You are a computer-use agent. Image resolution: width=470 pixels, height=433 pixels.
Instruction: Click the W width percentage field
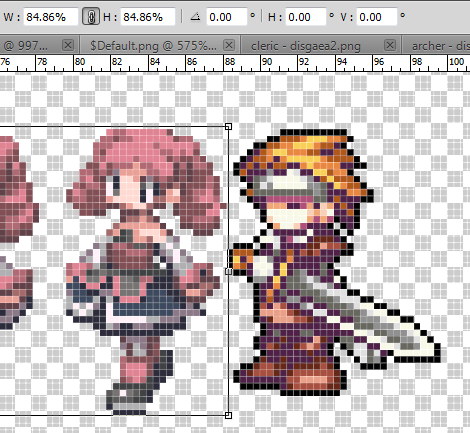51,17
